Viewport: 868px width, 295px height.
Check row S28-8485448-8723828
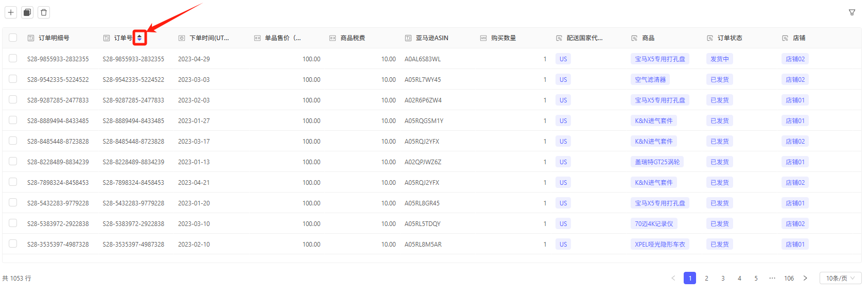pos(13,141)
